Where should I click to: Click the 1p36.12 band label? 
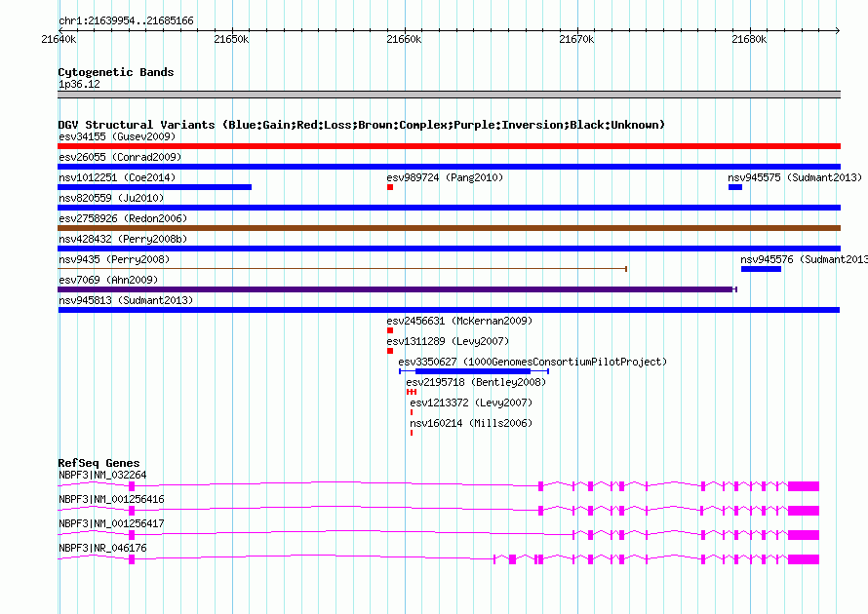tap(79, 84)
